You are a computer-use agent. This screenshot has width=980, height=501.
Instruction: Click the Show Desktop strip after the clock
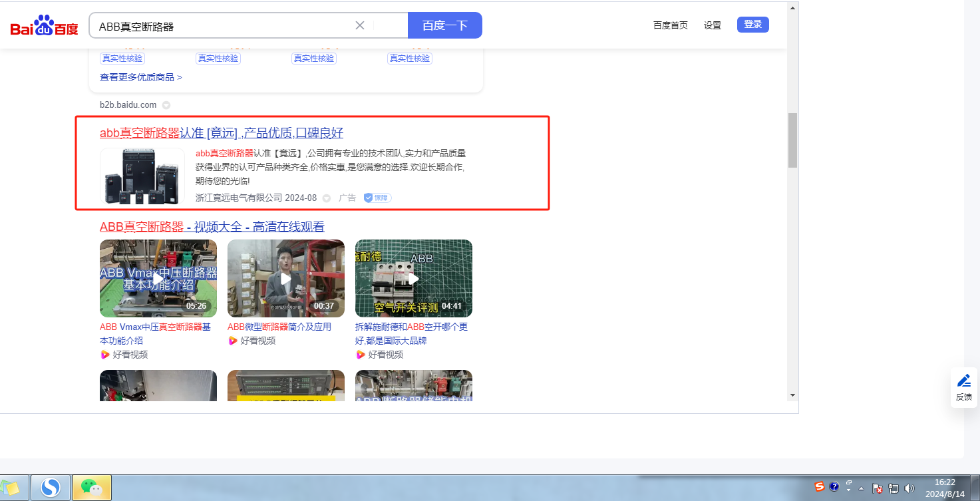975,489
